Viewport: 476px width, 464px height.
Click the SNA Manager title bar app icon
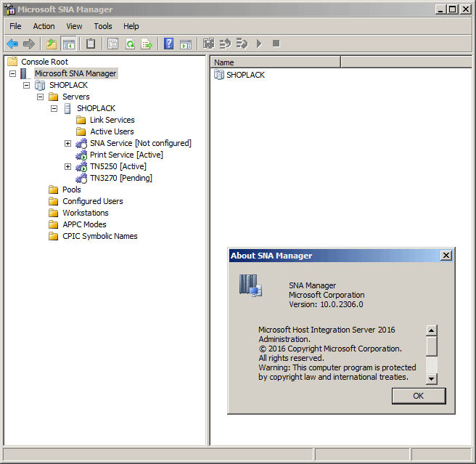point(9,9)
